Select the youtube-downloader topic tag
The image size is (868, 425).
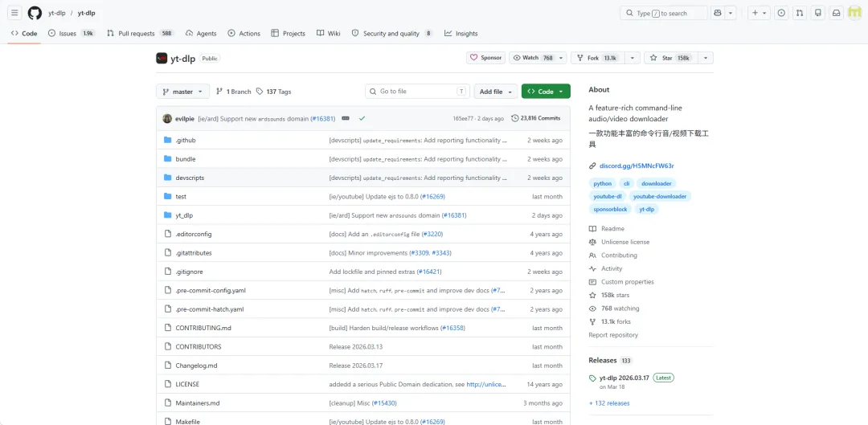click(x=660, y=196)
